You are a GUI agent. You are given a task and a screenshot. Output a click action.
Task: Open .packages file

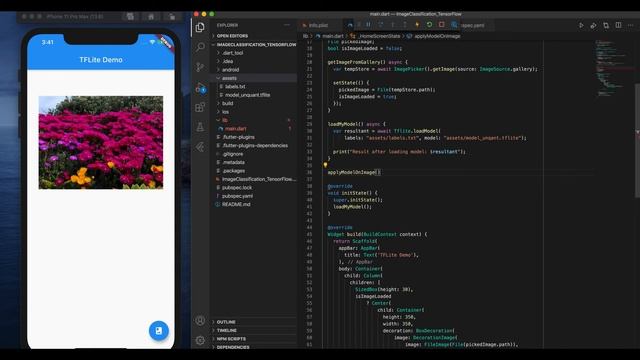coord(253,171)
